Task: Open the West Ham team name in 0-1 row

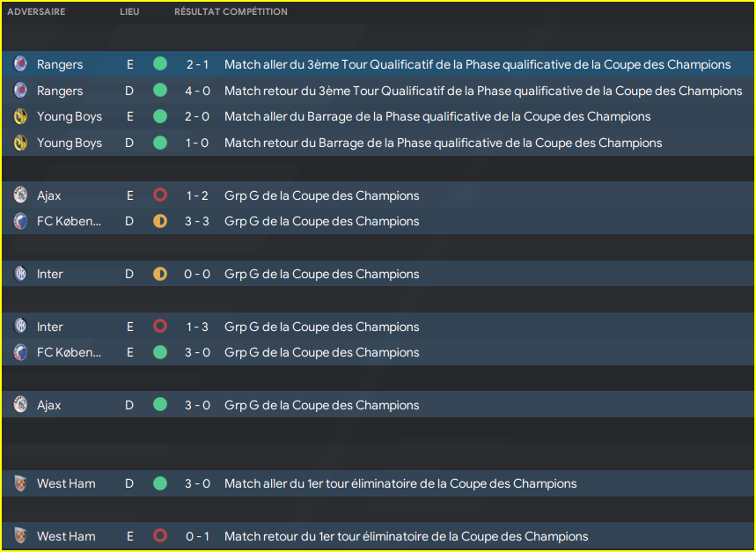Action: 66,536
